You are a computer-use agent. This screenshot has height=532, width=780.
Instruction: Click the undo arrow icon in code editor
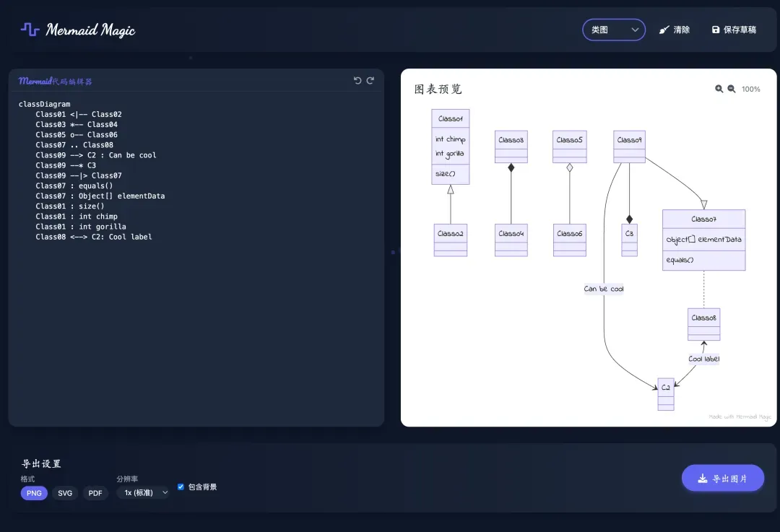pos(357,81)
